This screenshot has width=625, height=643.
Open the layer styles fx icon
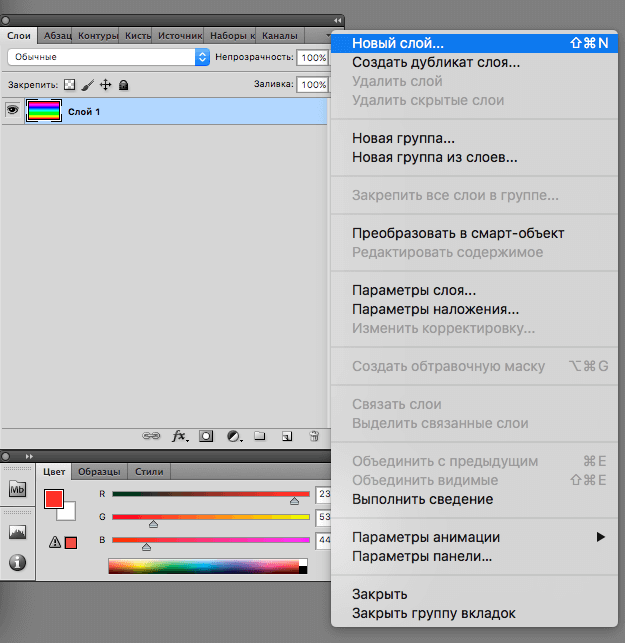180,436
